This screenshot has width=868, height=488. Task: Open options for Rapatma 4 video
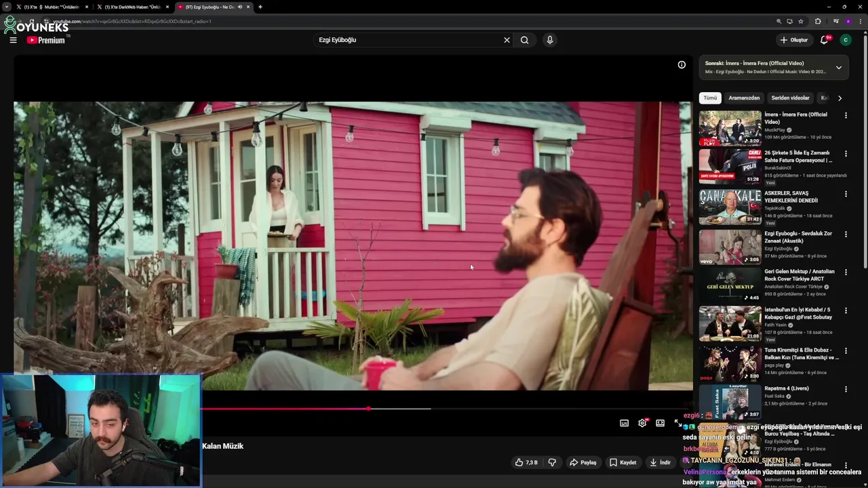tap(846, 389)
